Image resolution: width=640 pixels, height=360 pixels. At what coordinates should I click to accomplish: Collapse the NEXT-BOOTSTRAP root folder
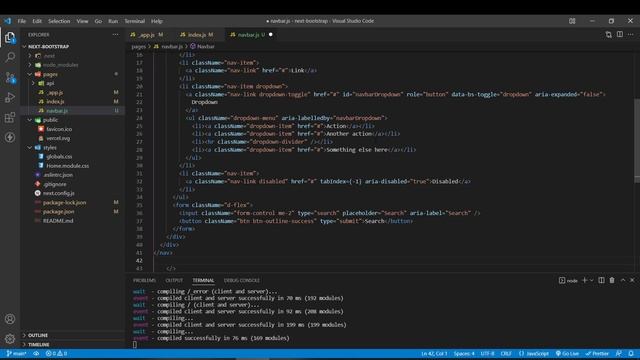pyautogui.click(x=24, y=47)
